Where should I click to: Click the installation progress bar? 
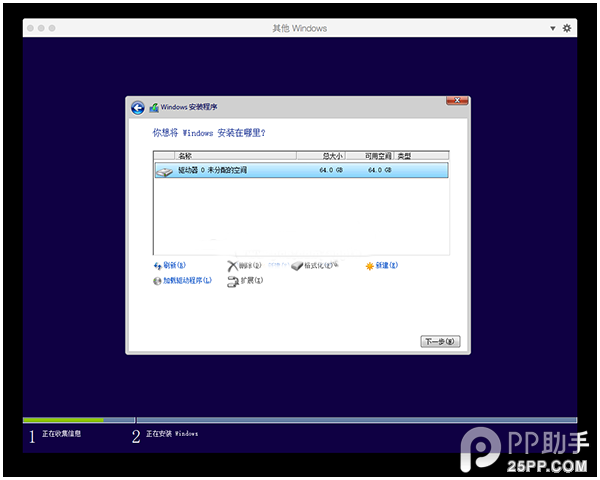tap(300, 420)
